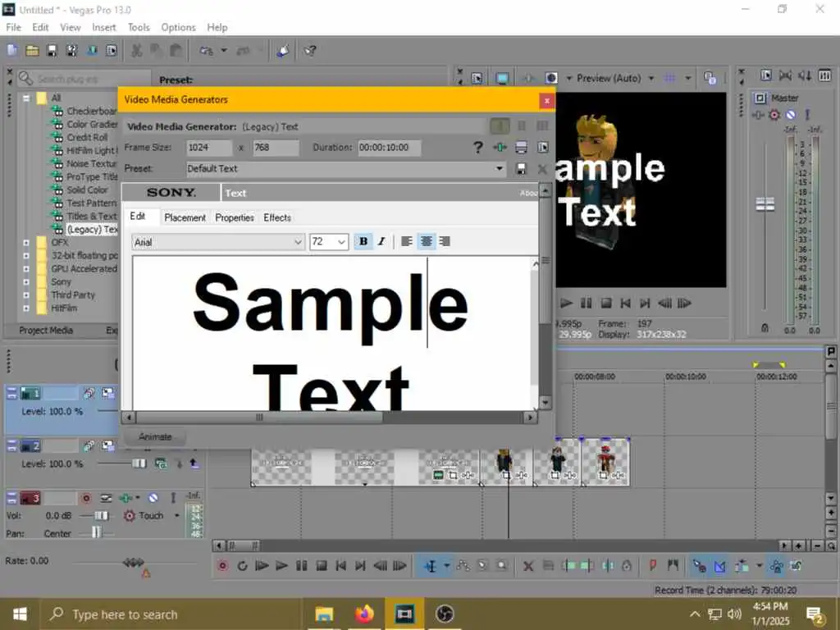
Task: Align text right in generator
Action: click(x=445, y=242)
